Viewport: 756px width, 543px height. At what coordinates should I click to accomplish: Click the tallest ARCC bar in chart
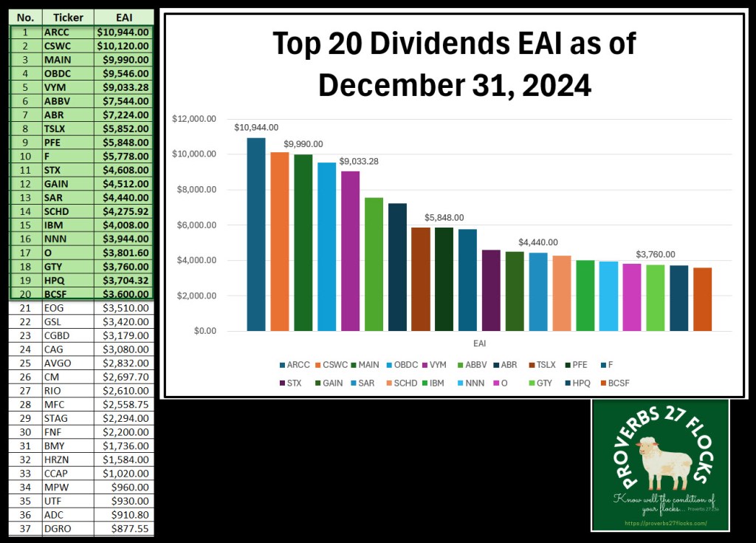(x=256, y=234)
